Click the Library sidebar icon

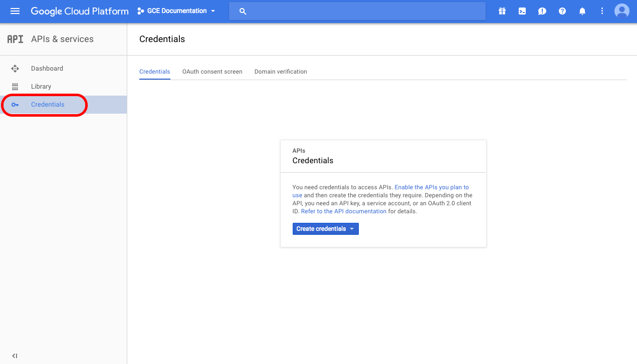15,87
